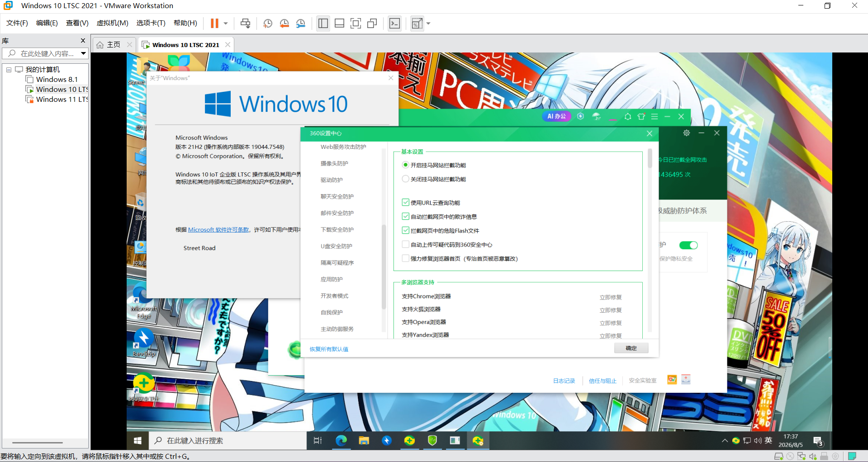Select U盘安全防护 in 360 settings list
The image size is (868, 462).
tap(337, 246)
